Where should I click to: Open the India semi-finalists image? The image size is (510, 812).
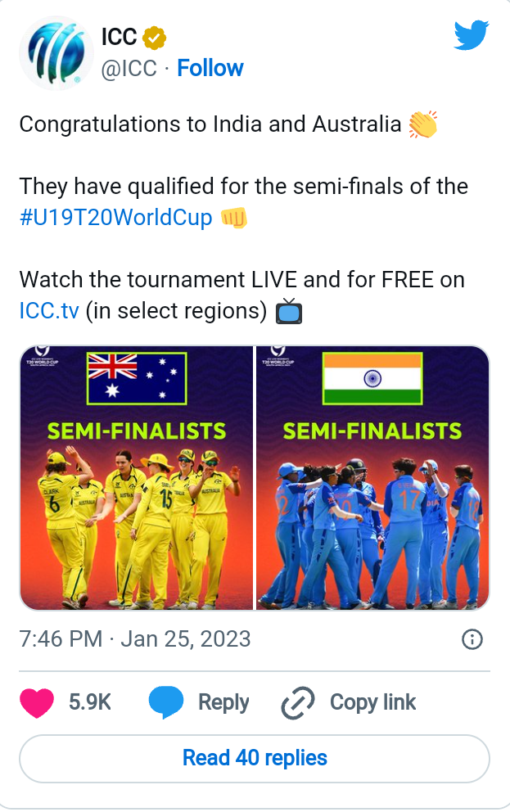(x=372, y=478)
